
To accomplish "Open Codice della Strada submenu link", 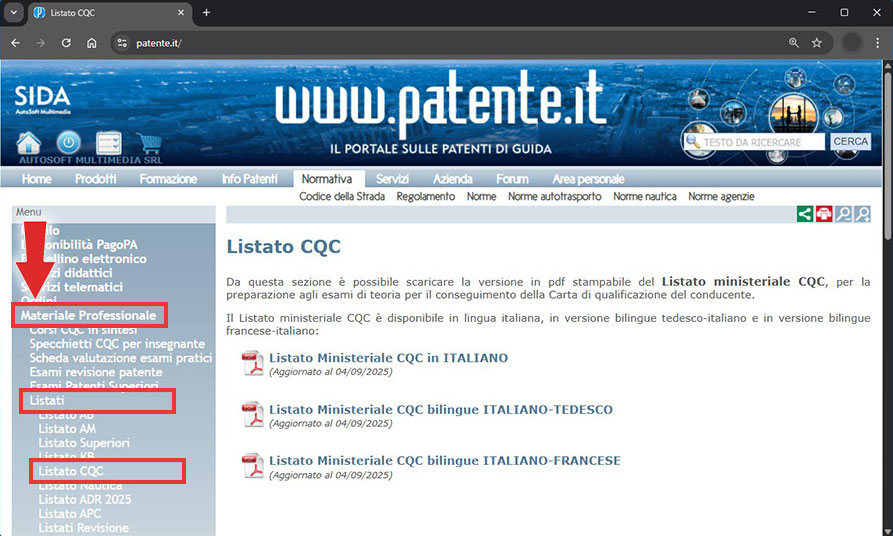I will point(342,197).
